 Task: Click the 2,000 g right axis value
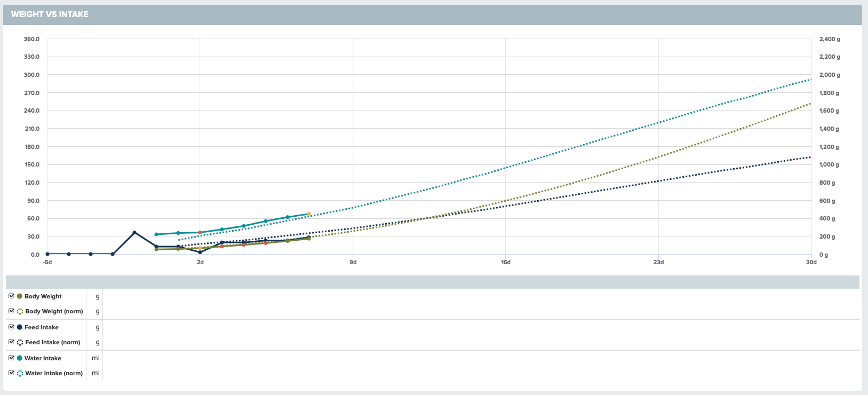[830, 75]
